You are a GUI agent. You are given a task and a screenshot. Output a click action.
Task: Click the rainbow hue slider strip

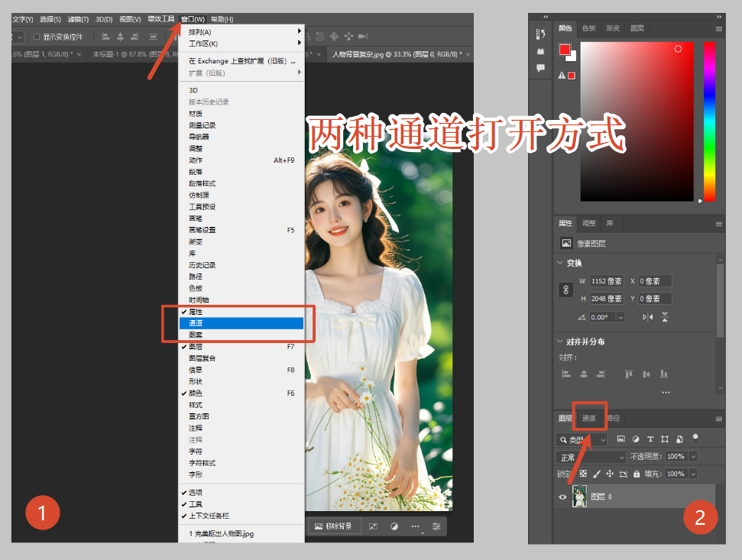coord(709,121)
